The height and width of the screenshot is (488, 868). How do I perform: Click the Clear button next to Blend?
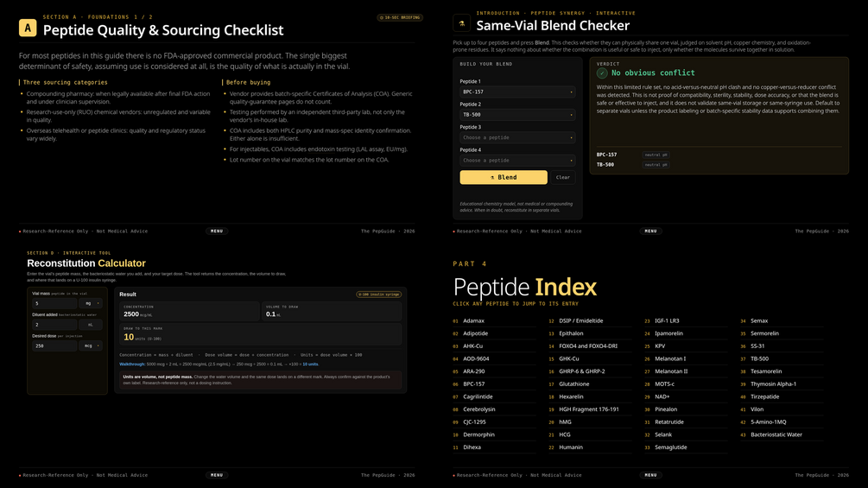pyautogui.click(x=562, y=177)
